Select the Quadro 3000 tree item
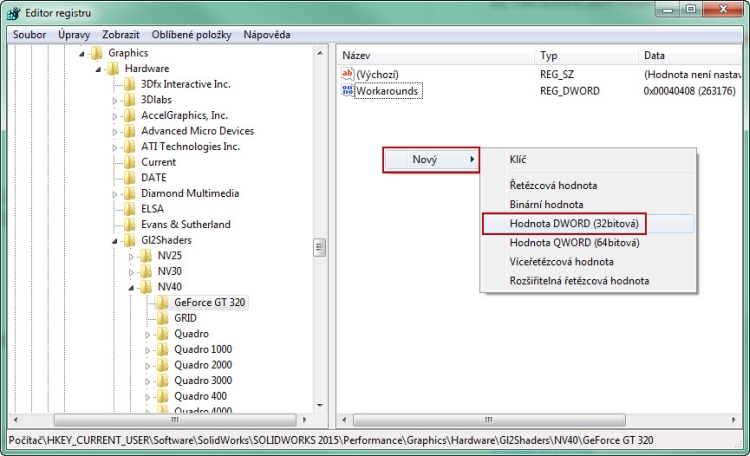The width and height of the screenshot is (750, 456). click(203, 380)
